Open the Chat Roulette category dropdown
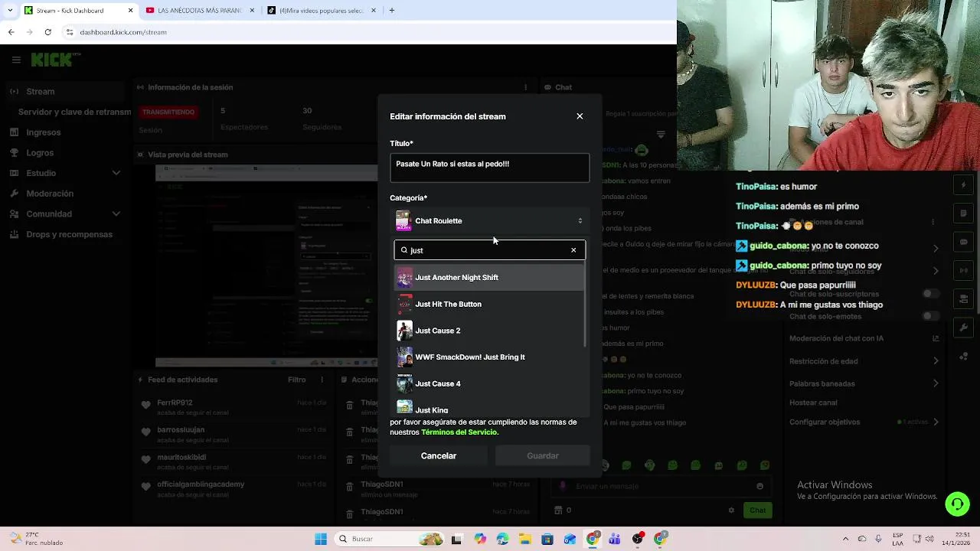Screen dimensions: 980x551 490,220
